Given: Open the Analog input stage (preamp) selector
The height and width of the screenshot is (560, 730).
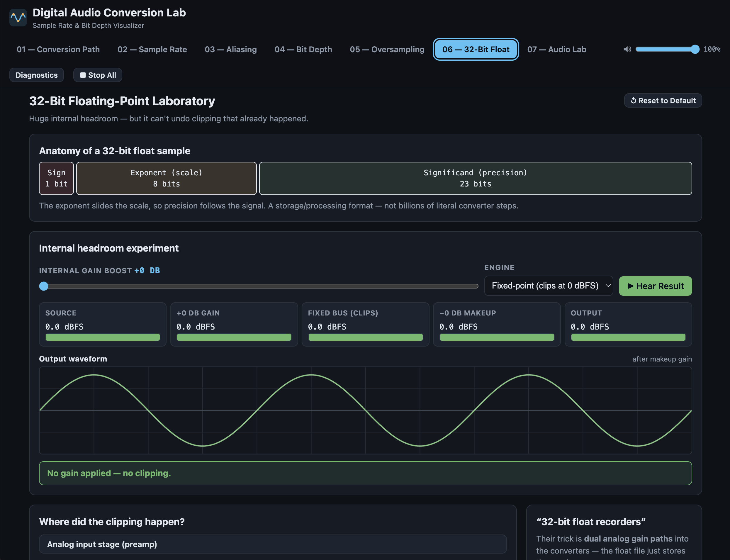Looking at the screenshot, I should click(273, 544).
